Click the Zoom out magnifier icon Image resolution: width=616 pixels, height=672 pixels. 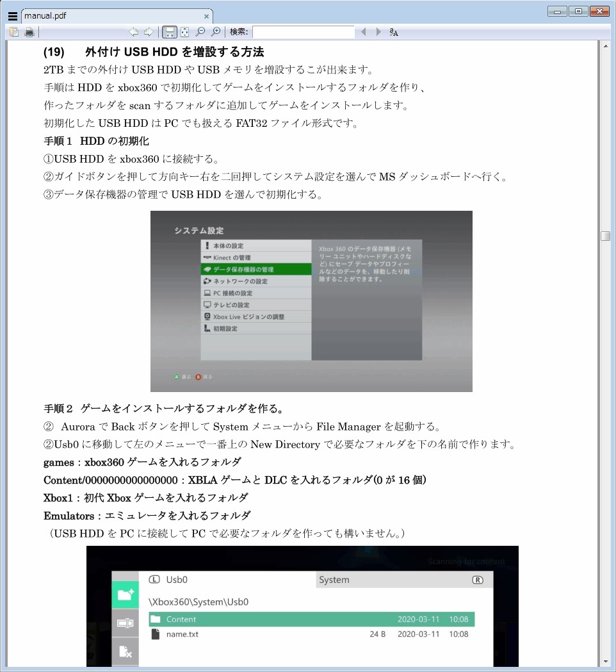pos(200,31)
